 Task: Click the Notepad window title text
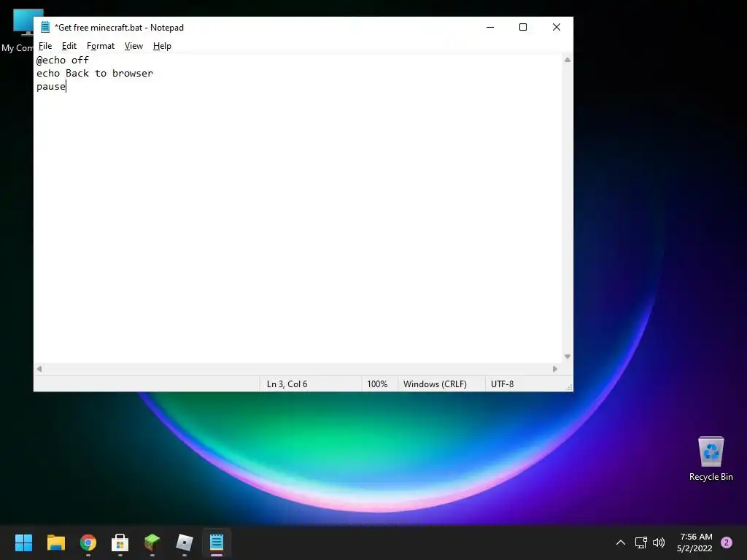(x=119, y=27)
